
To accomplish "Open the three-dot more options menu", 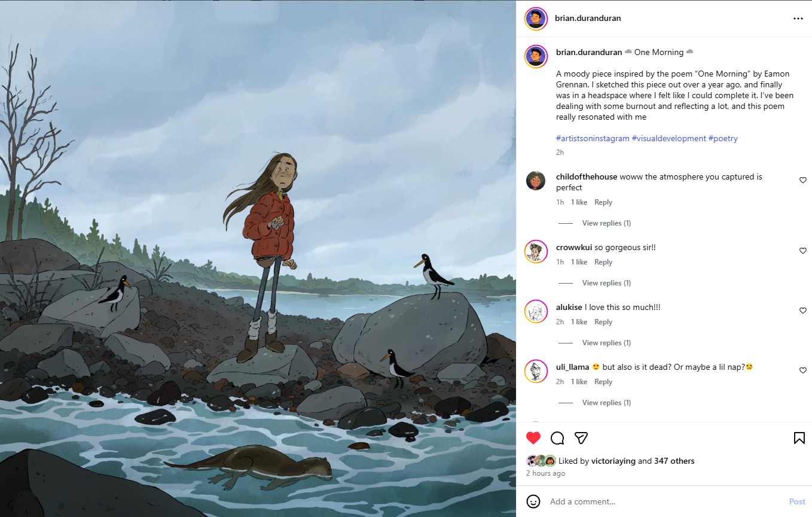I will pos(798,19).
